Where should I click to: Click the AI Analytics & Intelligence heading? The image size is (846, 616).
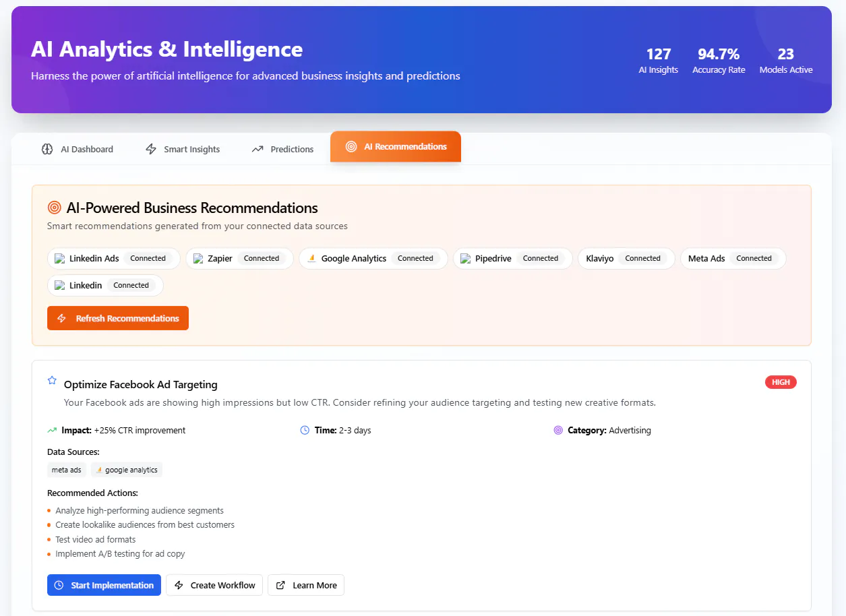tap(167, 49)
